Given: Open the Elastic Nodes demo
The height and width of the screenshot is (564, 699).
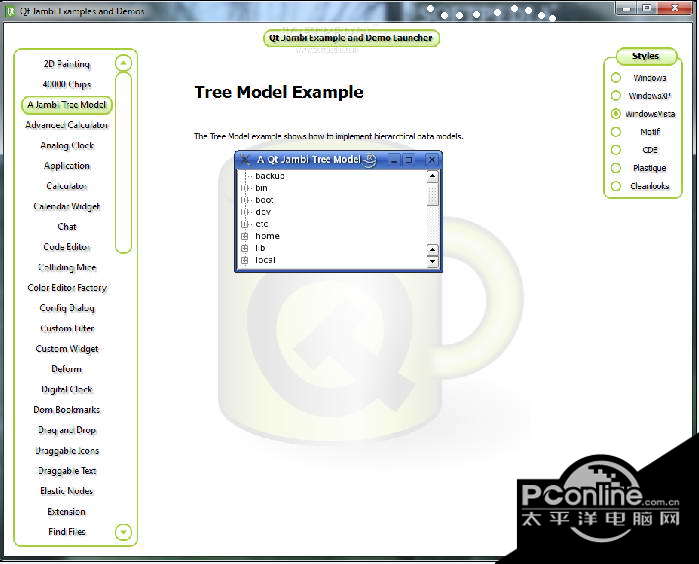Looking at the screenshot, I should point(67,491).
